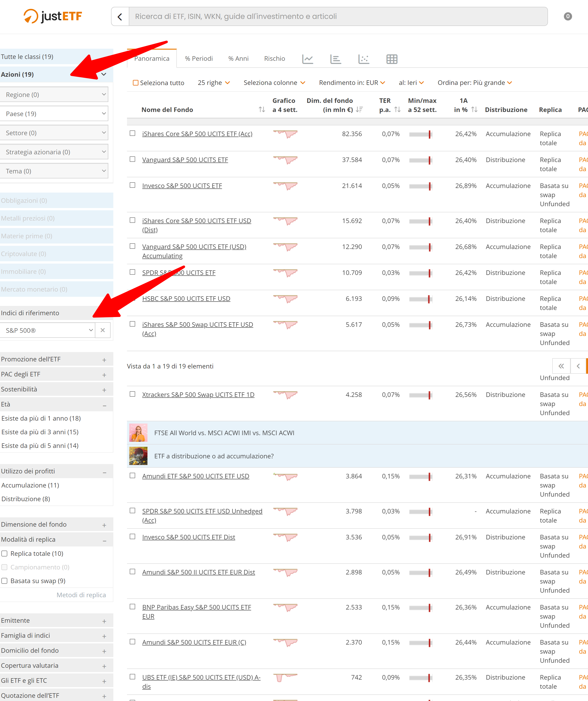Check iShares Core S&P 500 (Acc) row
The width and height of the screenshot is (588, 701).
click(132, 133)
